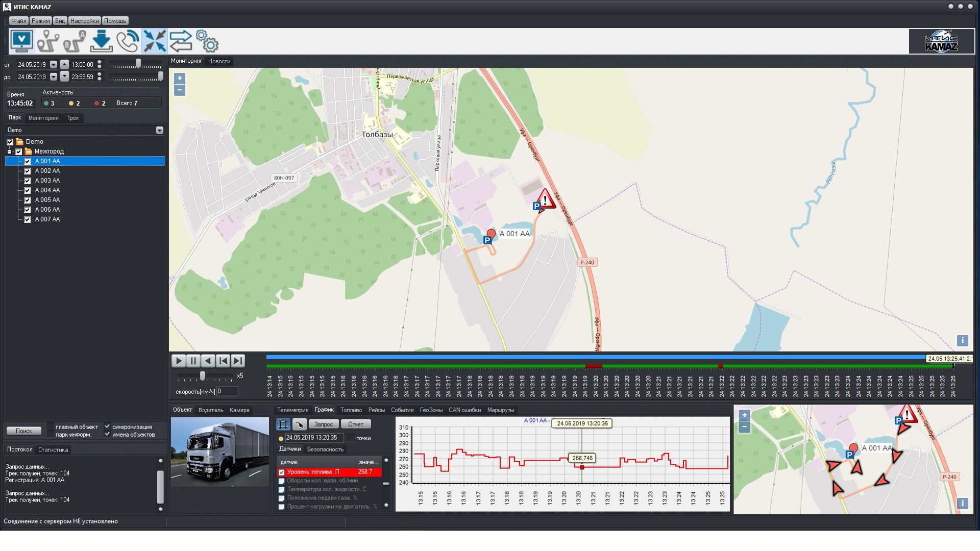The image size is (980, 551).
Task: Uncheck the Demo folder checkbox
Action: [10, 142]
